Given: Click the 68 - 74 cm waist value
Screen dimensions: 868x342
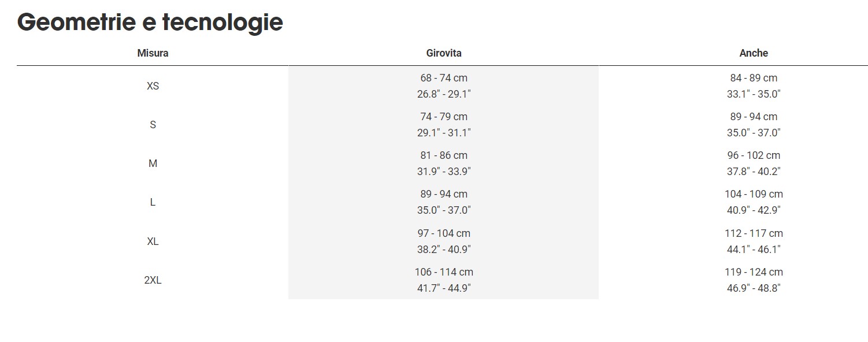Looking at the screenshot, I should pos(444,78).
